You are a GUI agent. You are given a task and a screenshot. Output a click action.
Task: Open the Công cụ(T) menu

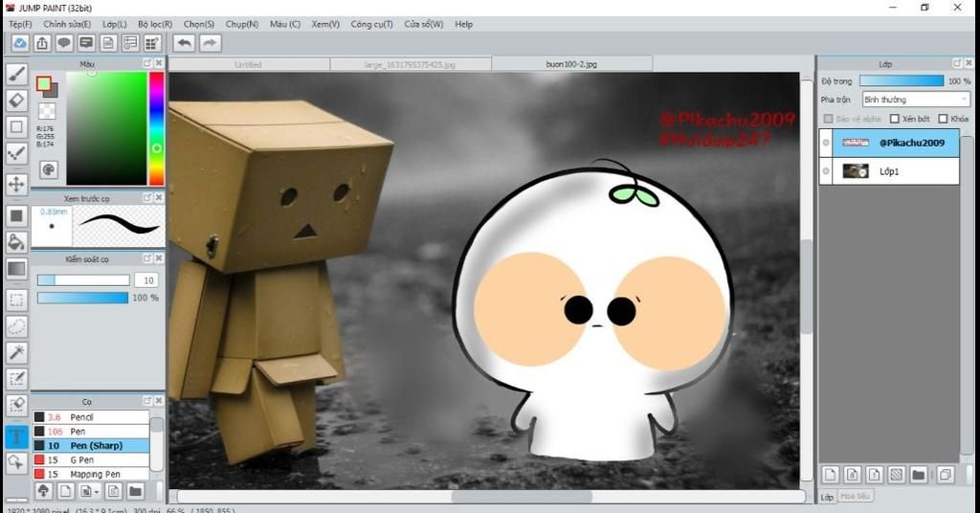pos(372,24)
